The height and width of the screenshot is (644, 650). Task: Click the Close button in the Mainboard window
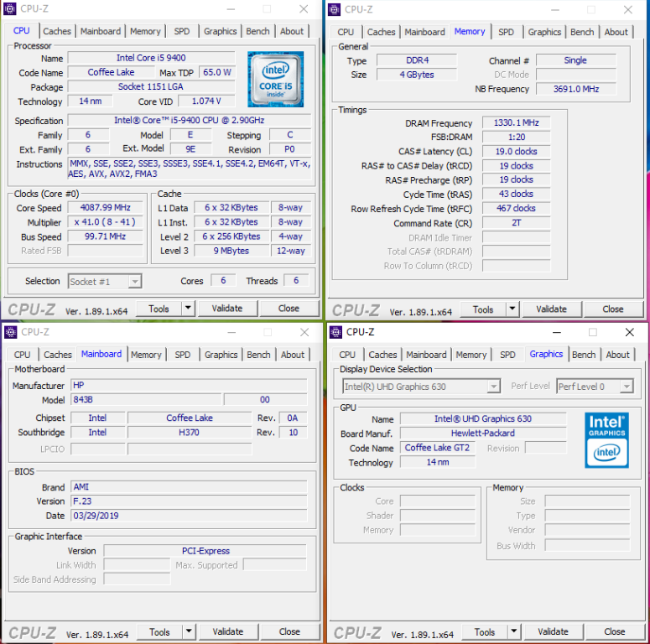coord(289,631)
